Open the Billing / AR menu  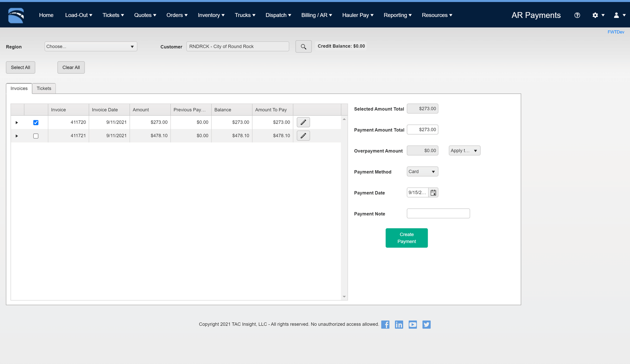point(316,15)
